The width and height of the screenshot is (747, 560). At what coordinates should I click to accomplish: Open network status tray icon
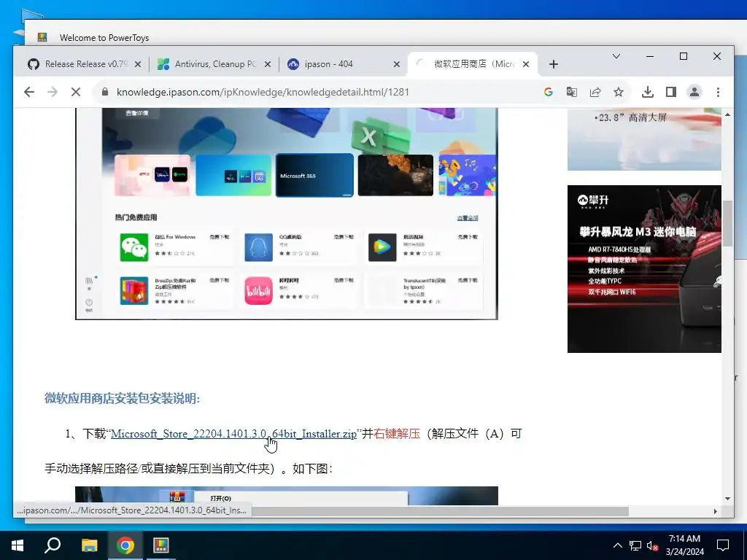click(x=635, y=545)
